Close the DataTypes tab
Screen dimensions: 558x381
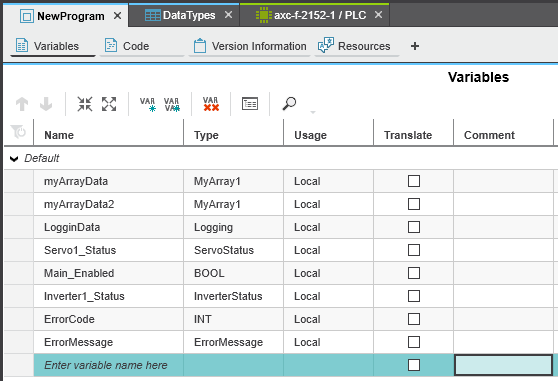click(228, 15)
